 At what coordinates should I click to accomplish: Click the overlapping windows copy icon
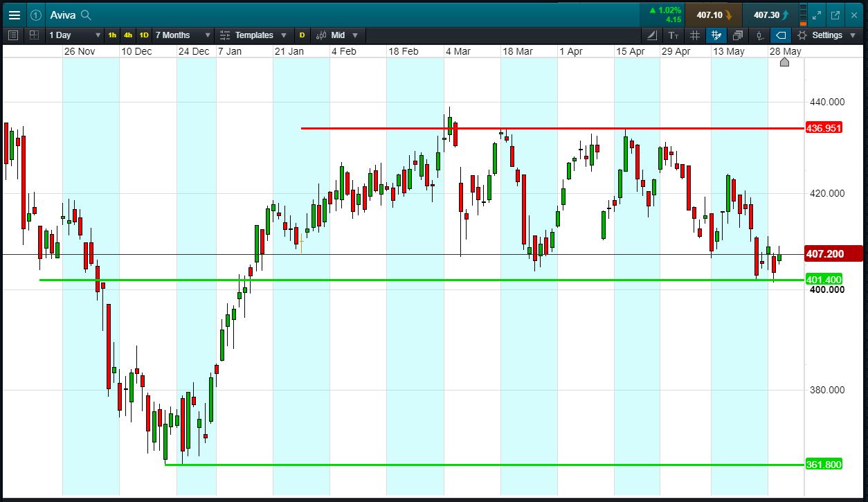(x=738, y=35)
